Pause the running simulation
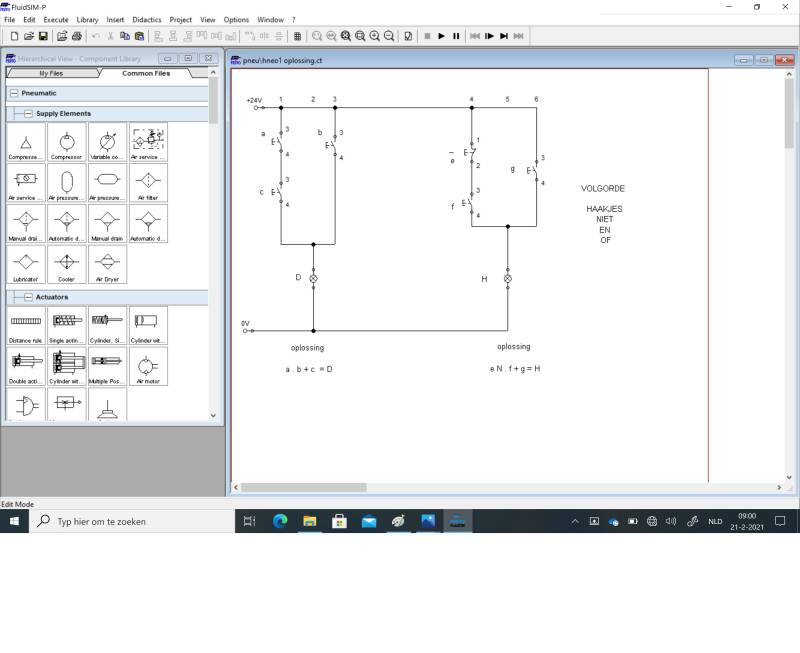800x653 pixels. [456, 36]
